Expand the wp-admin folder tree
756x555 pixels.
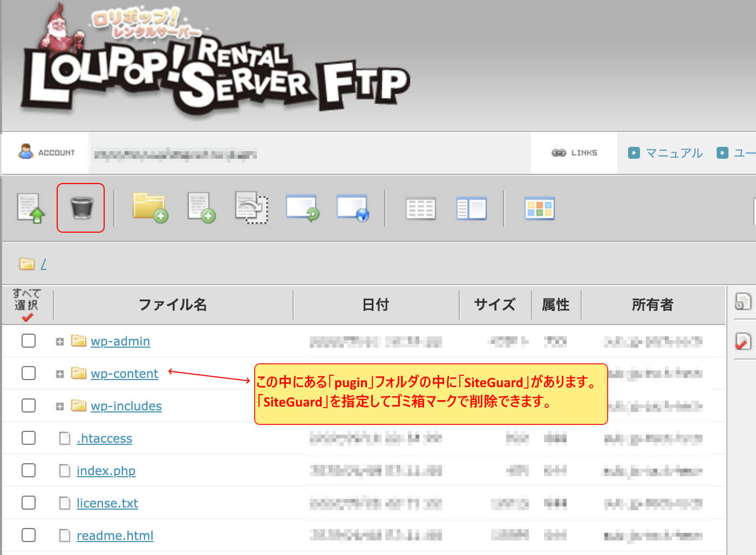(60, 342)
